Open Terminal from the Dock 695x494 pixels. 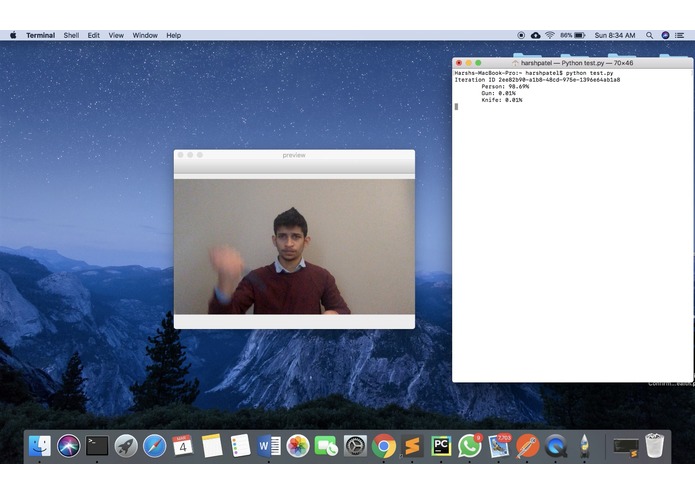click(97, 446)
